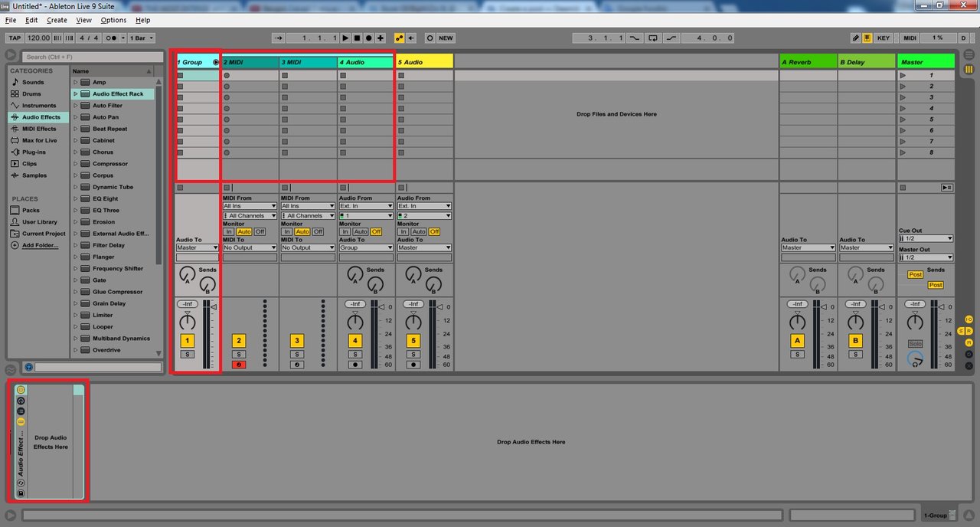Open the Audio To dropdown on 4 Audio

pyautogui.click(x=365, y=247)
